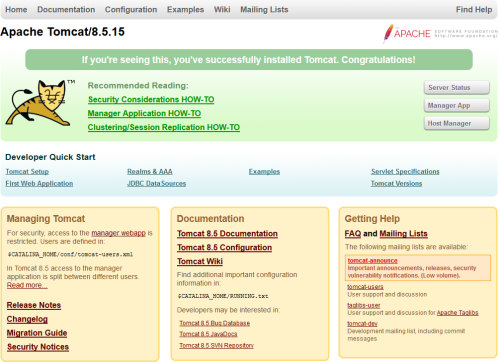Image resolution: width=500 pixels, height=362 pixels.
Task: Open the Tomcat 8.5 Configuration link
Action: [224, 248]
